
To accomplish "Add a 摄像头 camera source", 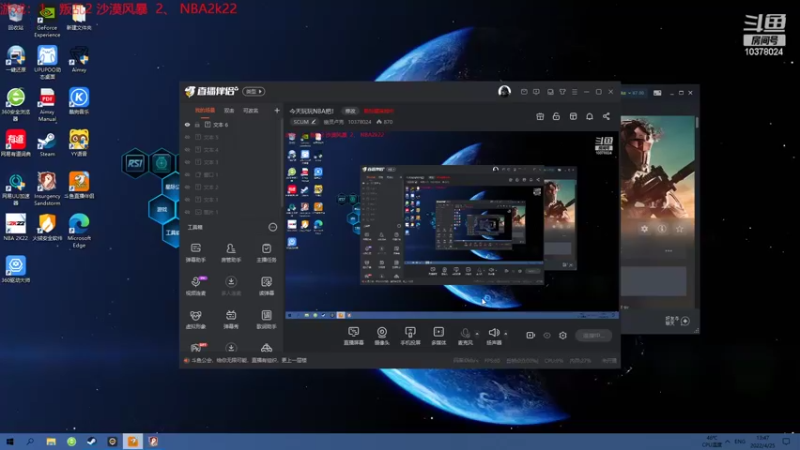I will (x=382, y=336).
